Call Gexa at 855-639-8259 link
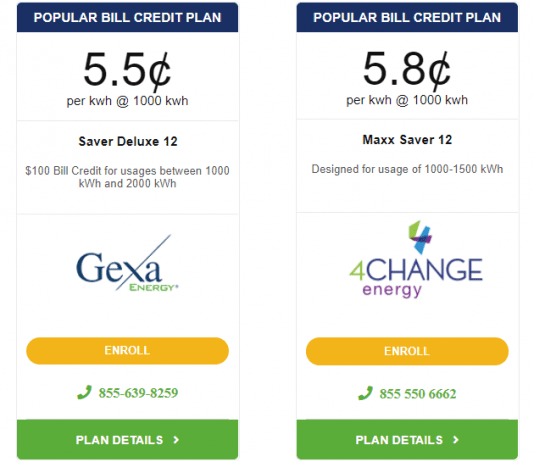 pyautogui.click(x=138, y=393)
